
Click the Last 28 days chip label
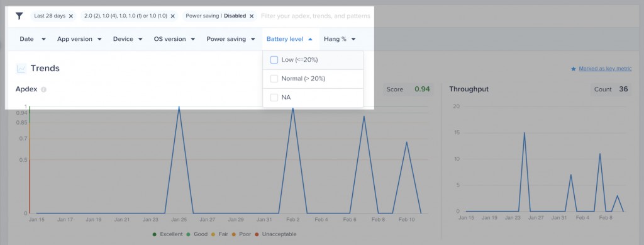50,16
